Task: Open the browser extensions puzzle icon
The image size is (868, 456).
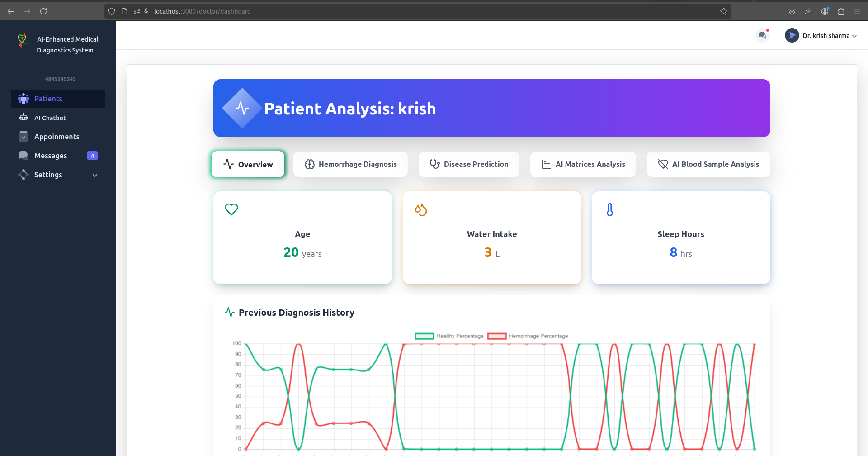Action: 841,11
